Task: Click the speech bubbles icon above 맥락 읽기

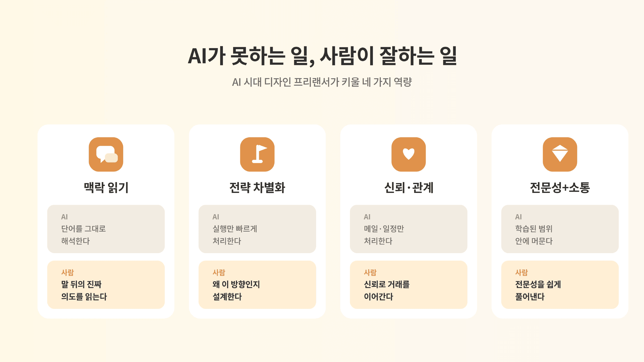Action: click(106, 154)
